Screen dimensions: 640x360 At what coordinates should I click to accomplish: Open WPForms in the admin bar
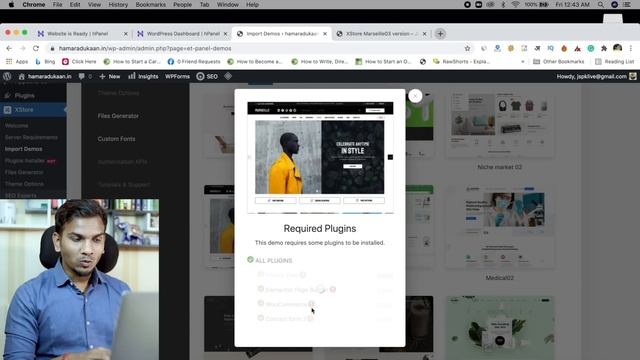[177, 76]
